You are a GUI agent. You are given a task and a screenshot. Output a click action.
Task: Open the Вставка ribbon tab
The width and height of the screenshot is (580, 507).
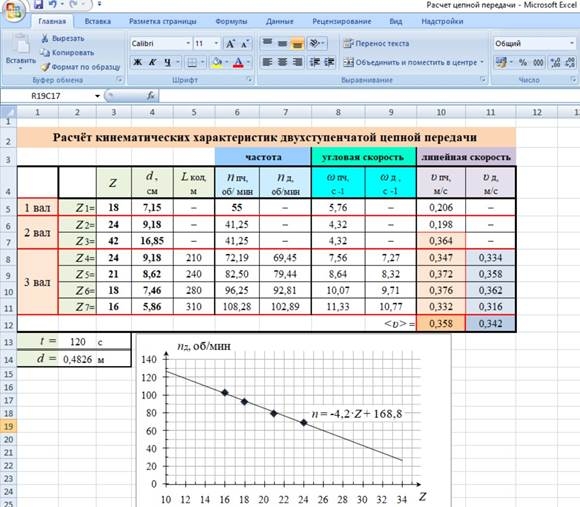point(98,21)
